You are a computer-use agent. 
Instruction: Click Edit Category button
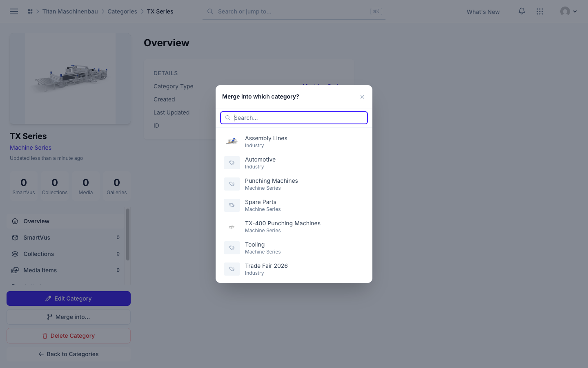tap(69, 298)
